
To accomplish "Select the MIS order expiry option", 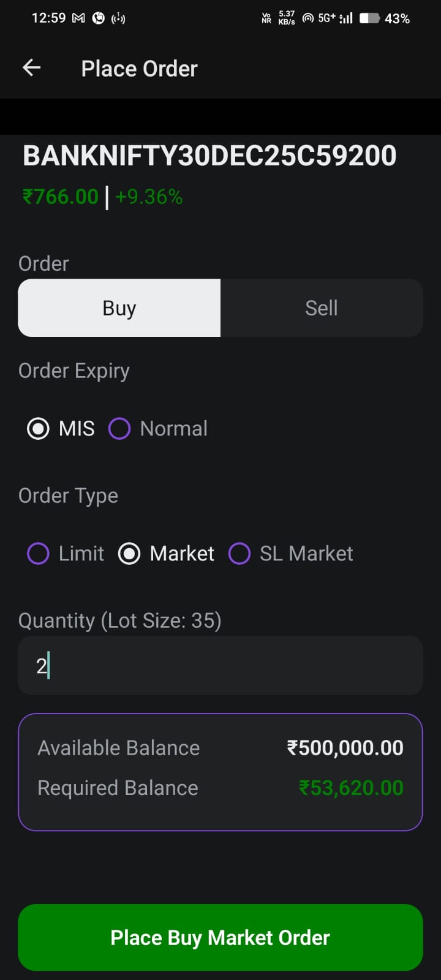I will [39, 429].
